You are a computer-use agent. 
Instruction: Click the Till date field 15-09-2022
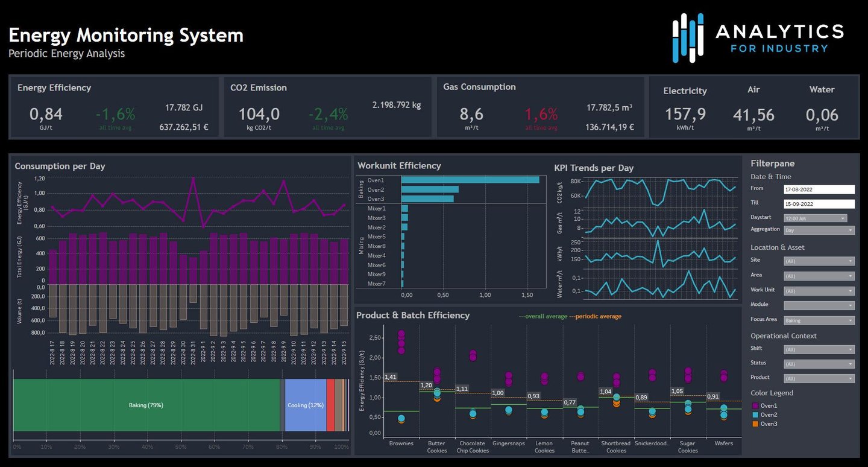pyautogui.click(x=819, y=204)
